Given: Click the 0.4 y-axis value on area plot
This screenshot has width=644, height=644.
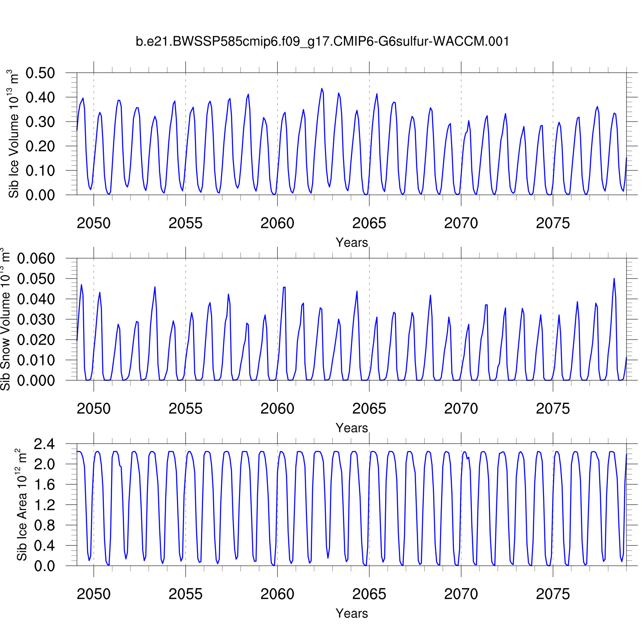Looking at the screenshot, I should [45, 546].
